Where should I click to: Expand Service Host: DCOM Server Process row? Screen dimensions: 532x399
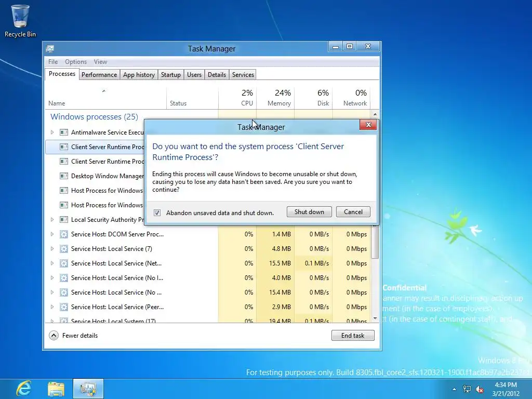coord(52,234)
